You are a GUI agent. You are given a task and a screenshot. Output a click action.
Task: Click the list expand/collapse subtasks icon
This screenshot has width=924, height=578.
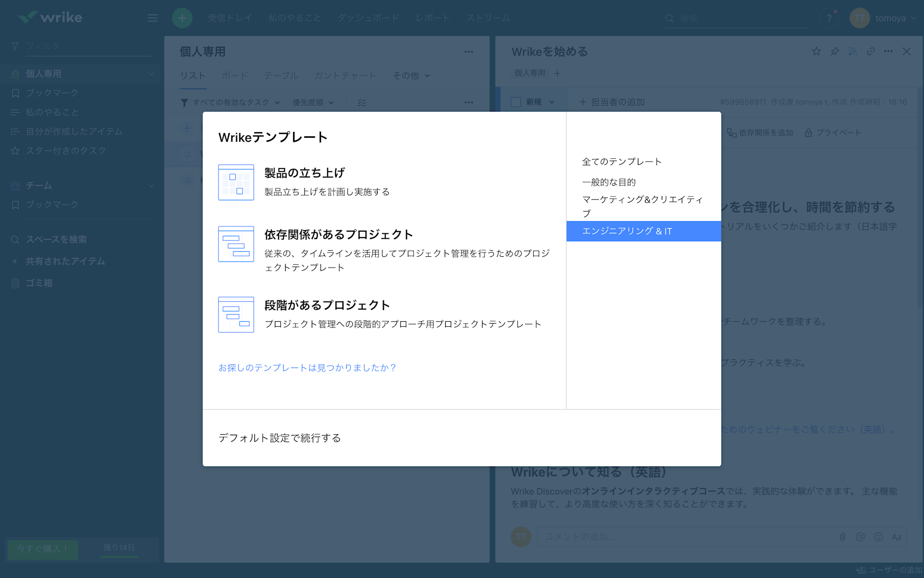click(x=362, y=102)
